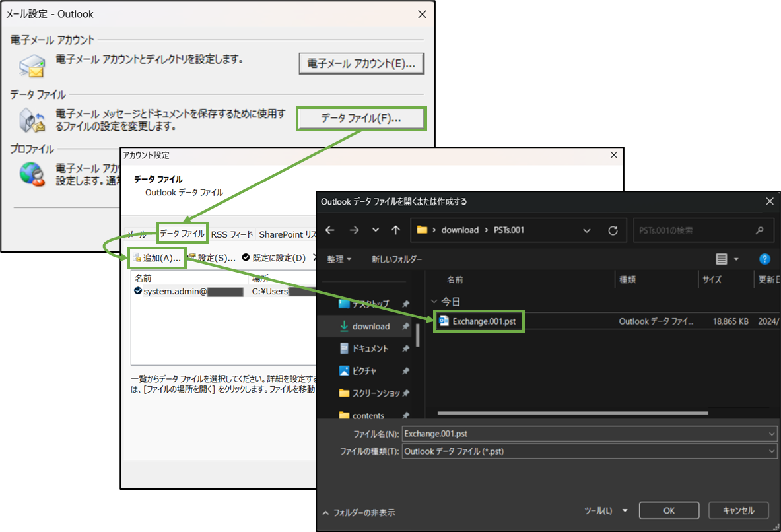The width and height of the screenshot is (781, 532).
Task: Switch to the RSS フィード tab
Action: 232,234
